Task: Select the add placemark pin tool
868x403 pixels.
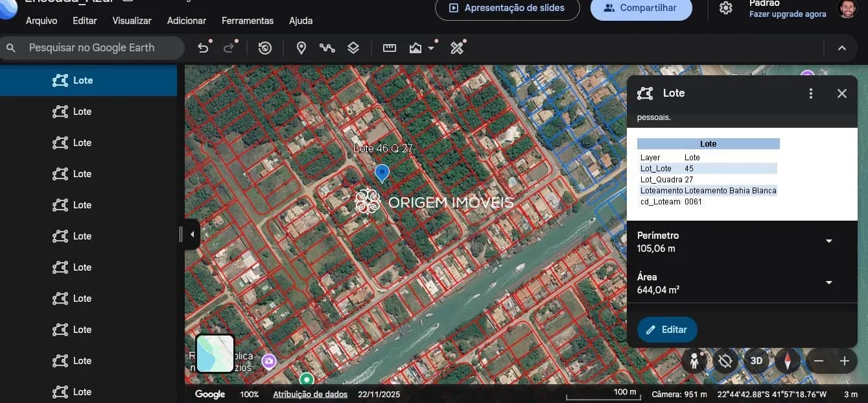Action: 301,48
